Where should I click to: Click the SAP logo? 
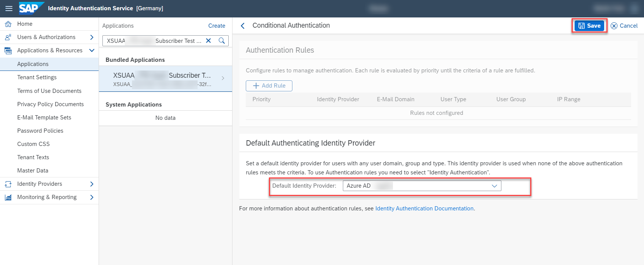(x=31, y=8)
